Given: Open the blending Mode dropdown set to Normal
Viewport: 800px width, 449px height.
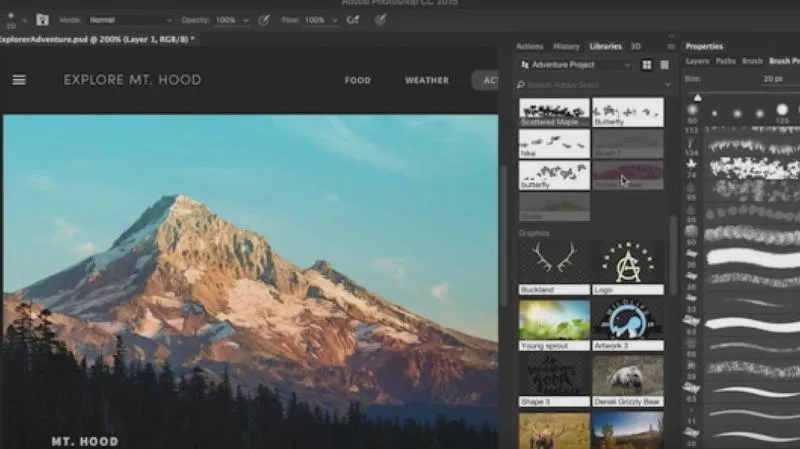Looking at the screenshot, I should click(x=128, y=19).
